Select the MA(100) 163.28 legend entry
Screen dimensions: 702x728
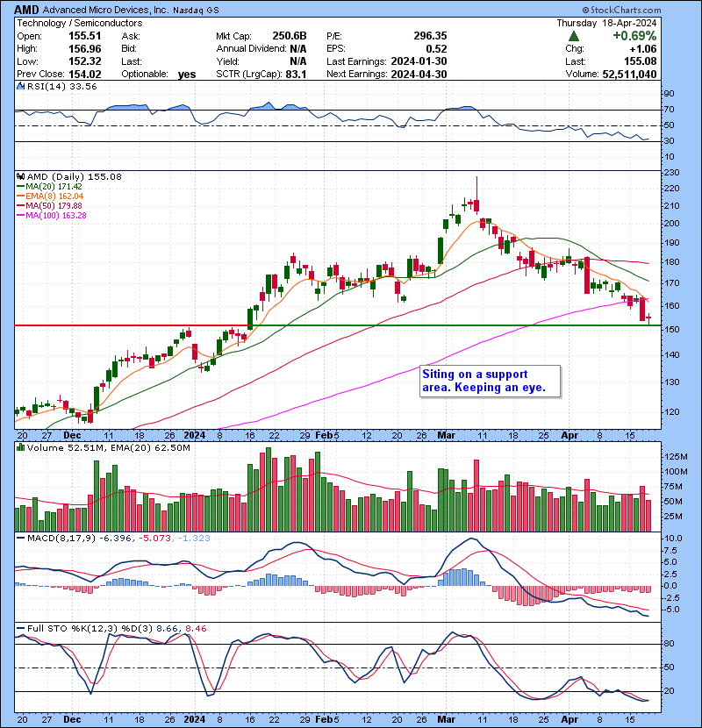click(52, 216)
